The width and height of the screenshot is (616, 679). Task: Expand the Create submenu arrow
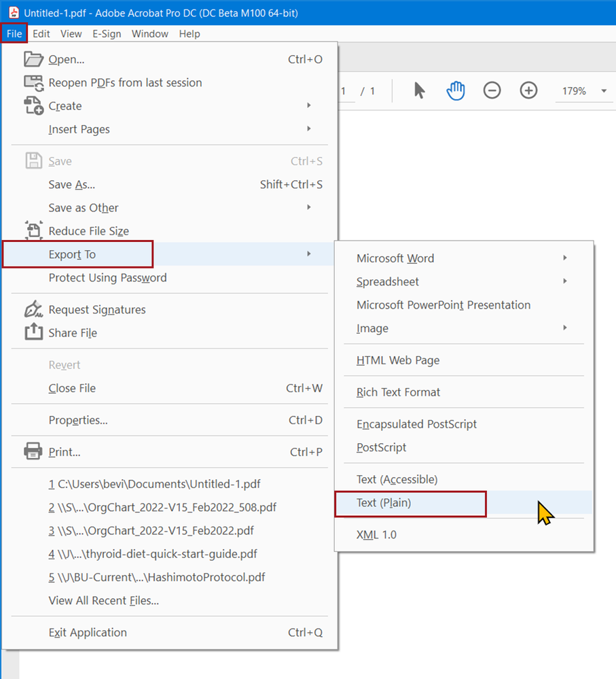pyautogui.click(x=309, y=106)
